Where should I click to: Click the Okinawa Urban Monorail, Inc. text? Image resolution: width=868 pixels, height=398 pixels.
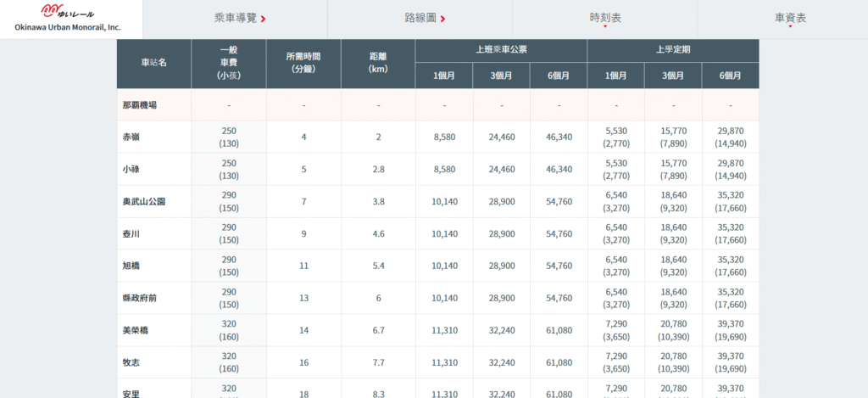tap(68, 27)
